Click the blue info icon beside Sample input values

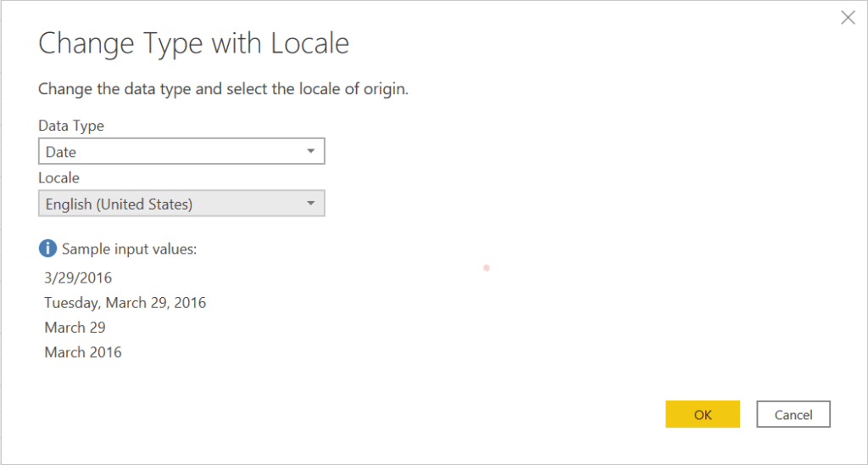click(x=47, y=249)
